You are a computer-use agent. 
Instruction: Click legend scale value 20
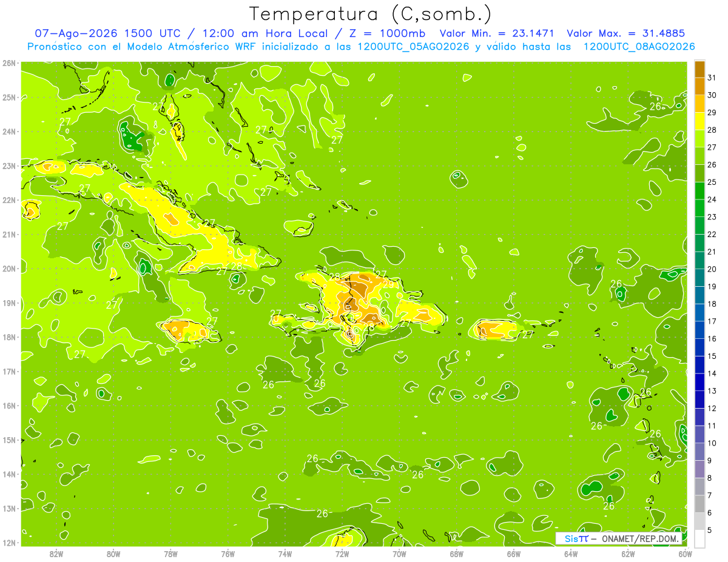click(712, 269)
